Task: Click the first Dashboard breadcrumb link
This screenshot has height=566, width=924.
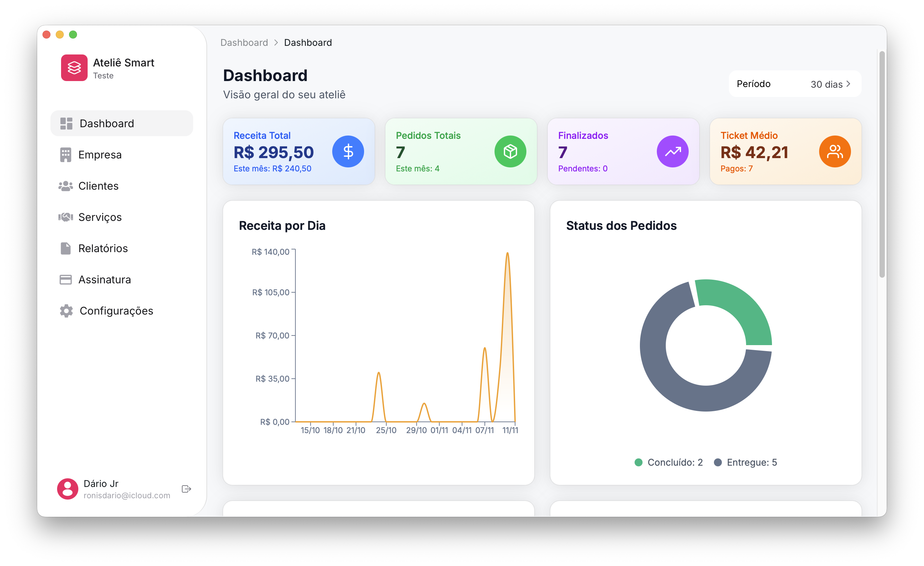Action: 244,43
